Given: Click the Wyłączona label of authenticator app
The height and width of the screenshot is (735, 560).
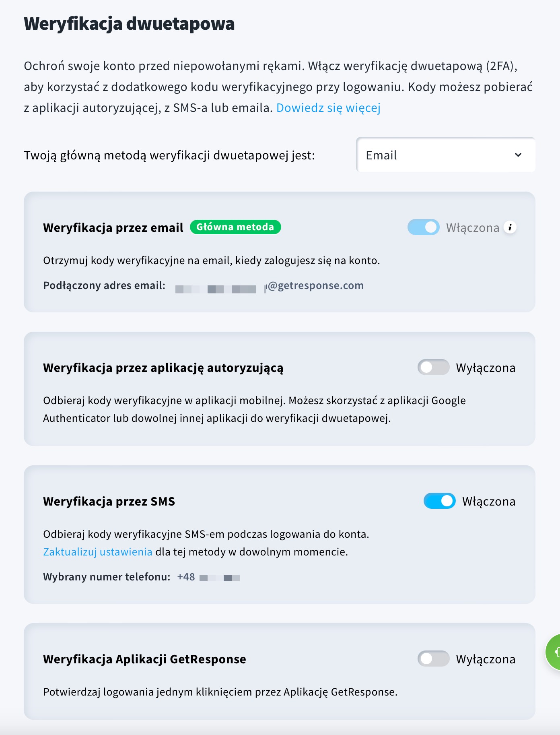Looking at the screenshot, I should [x=486, y=367].
